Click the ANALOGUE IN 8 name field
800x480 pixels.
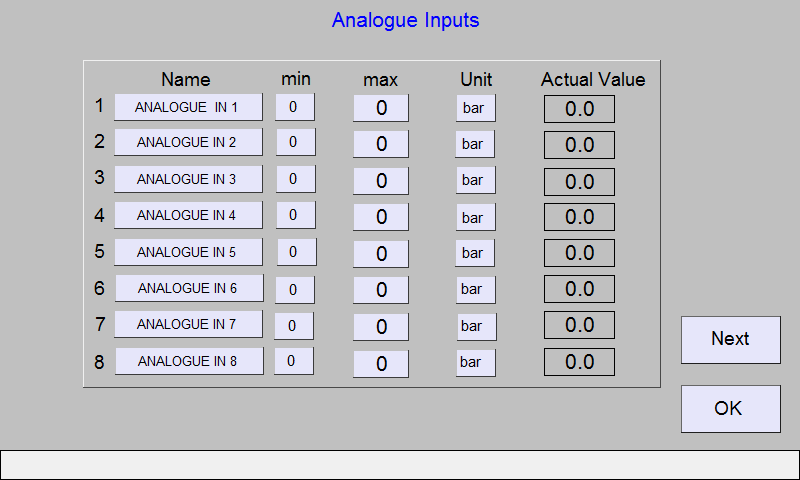coord(189,361)
